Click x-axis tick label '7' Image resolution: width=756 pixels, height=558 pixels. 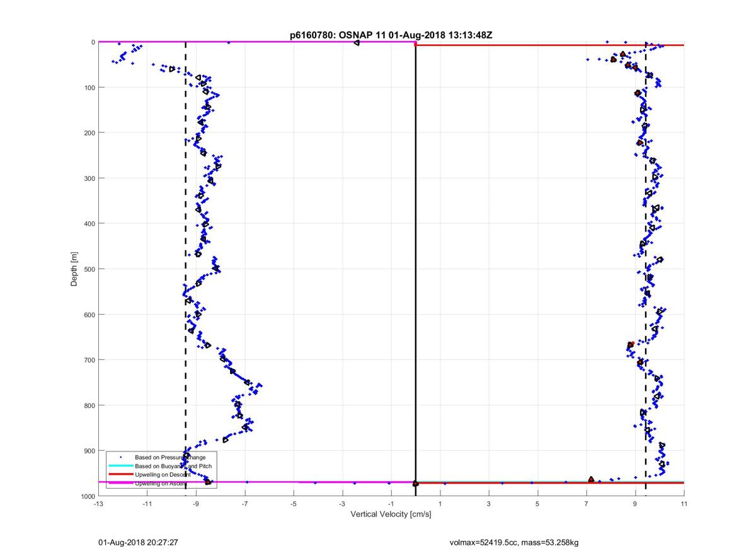[x=587, y=504]
